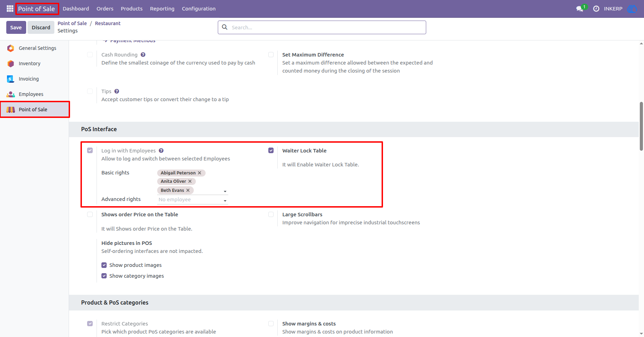The image size is (644, 337).
Task: Remove Abigail Peterson from Basic rights
Action: point(200,173)
